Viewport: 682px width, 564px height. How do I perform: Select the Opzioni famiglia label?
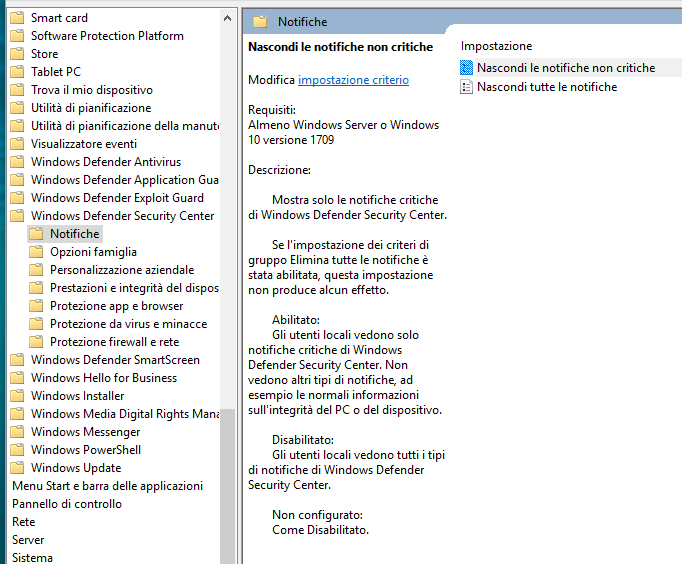point(93,252)
